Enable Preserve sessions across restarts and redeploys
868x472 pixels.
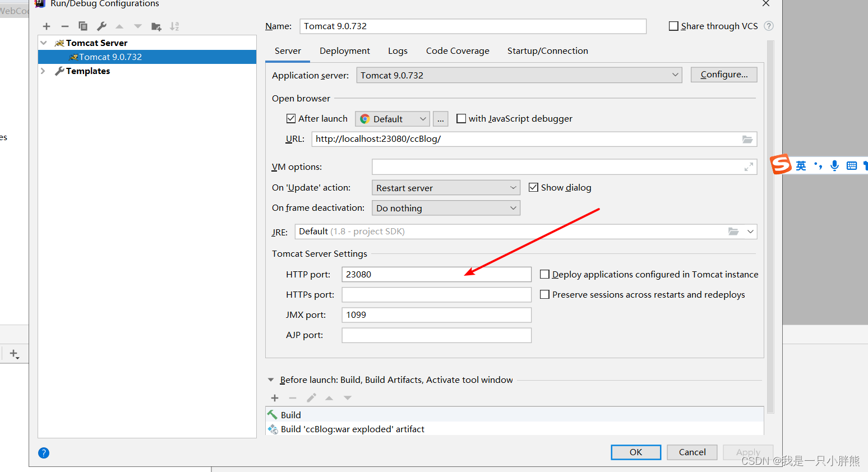click(x=544, y=294)
